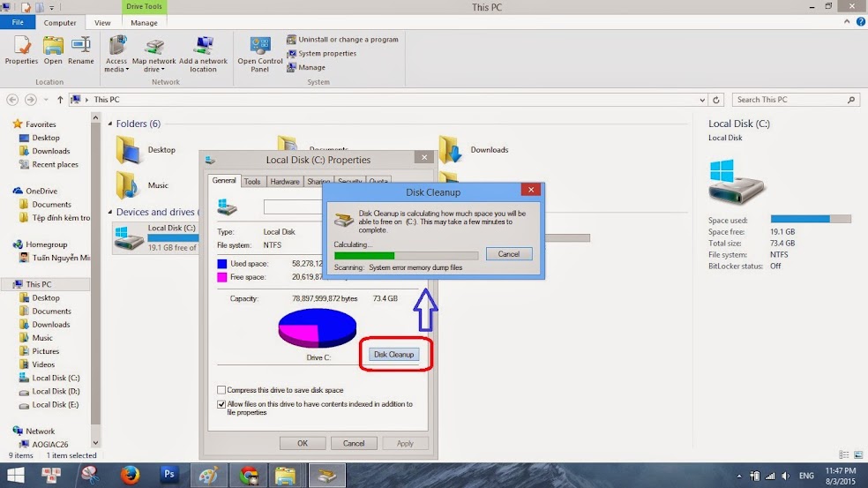
Task: Select the Desktop folder in Folders
Action: (x=146, y=149)
